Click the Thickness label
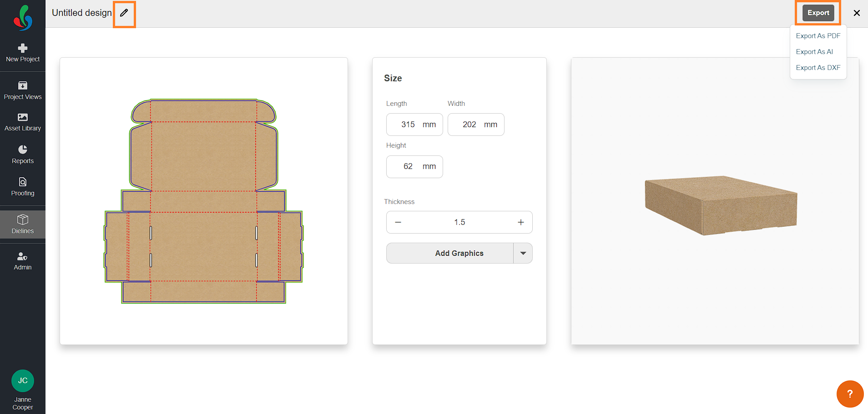Image resolution: width=868 pixels, height=414 pixels. point(399,202)
